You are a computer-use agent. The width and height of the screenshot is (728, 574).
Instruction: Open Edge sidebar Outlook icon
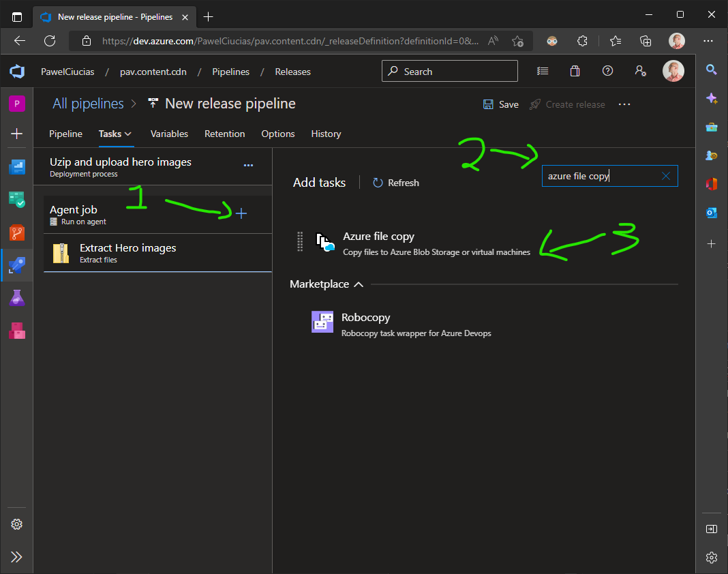click(711, 213)
